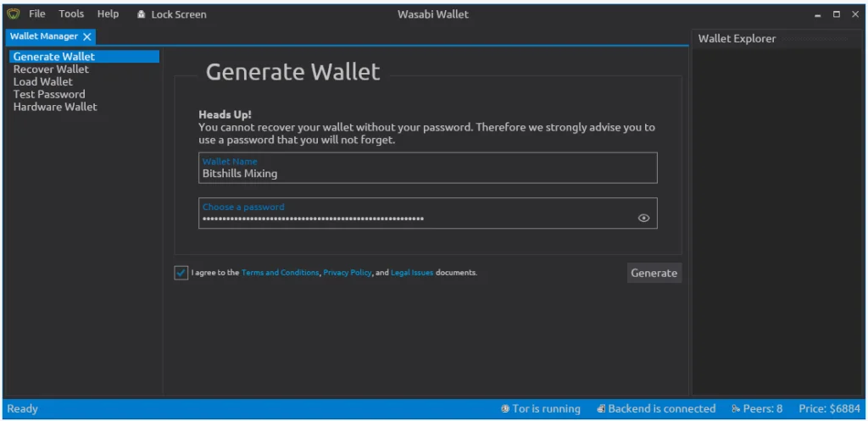This screenshot has height=421, width=868.
Task: Reveal password with the eye icon
Action: (x=643, y=218)
